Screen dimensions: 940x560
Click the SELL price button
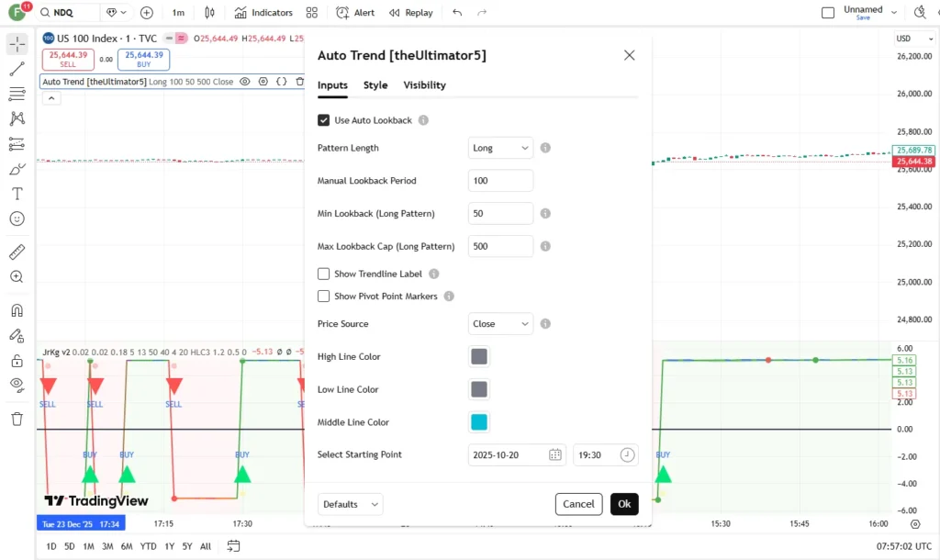[x=68, y=60]
